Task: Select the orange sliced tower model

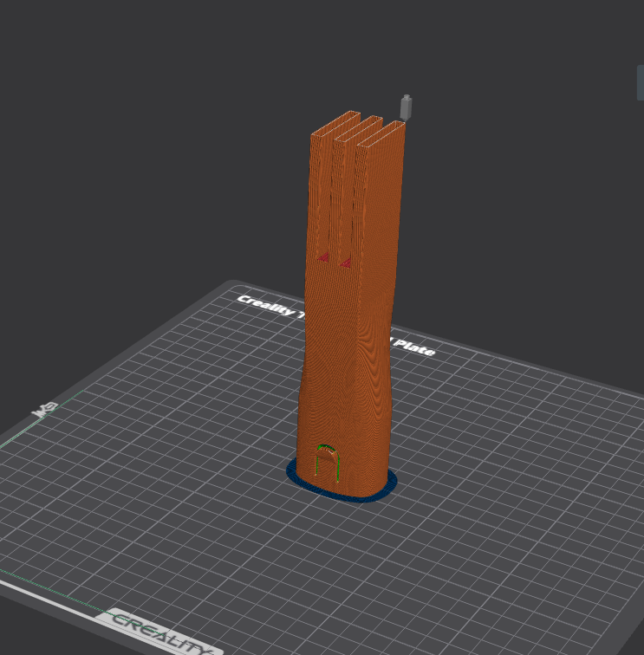Action: pos(350,305)
